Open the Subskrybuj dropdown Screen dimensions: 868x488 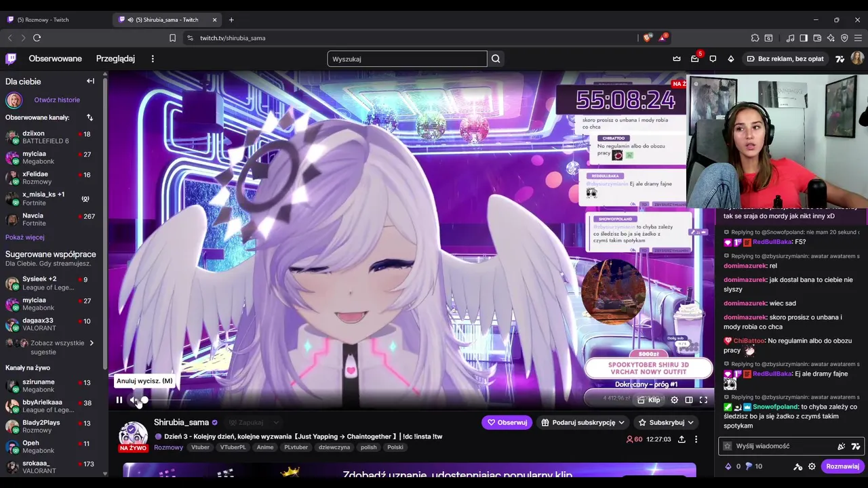tap(667, 422)
